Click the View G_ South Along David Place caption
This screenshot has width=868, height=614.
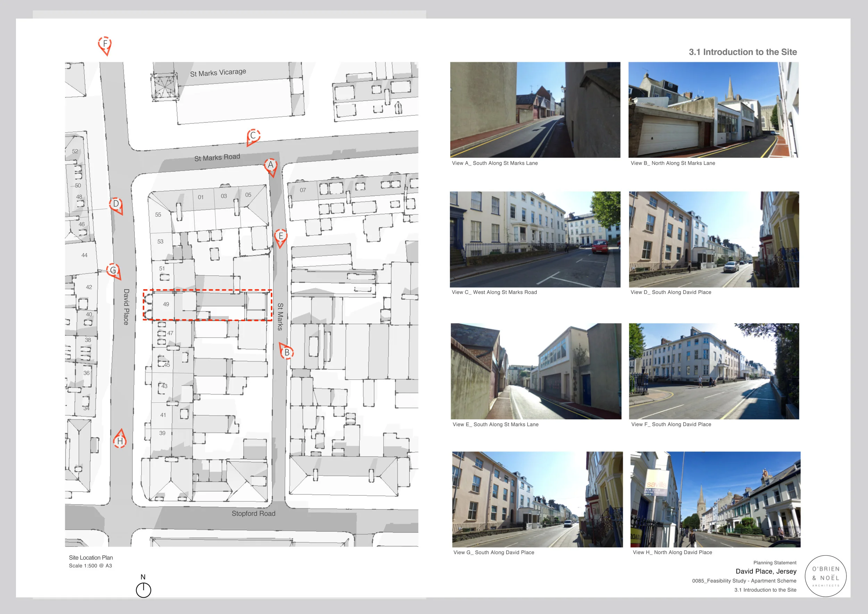493,552
